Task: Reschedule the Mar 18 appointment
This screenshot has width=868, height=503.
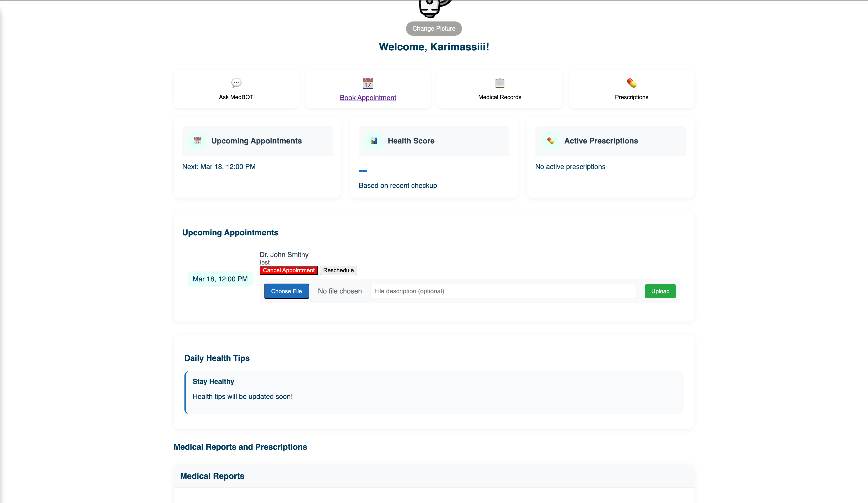Action: (338, 271)
